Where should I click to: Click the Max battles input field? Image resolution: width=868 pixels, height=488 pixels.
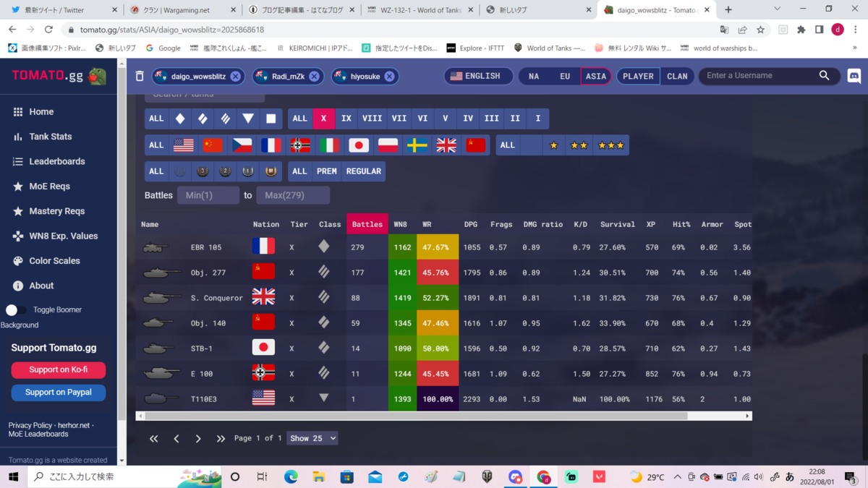click(293, 195)
